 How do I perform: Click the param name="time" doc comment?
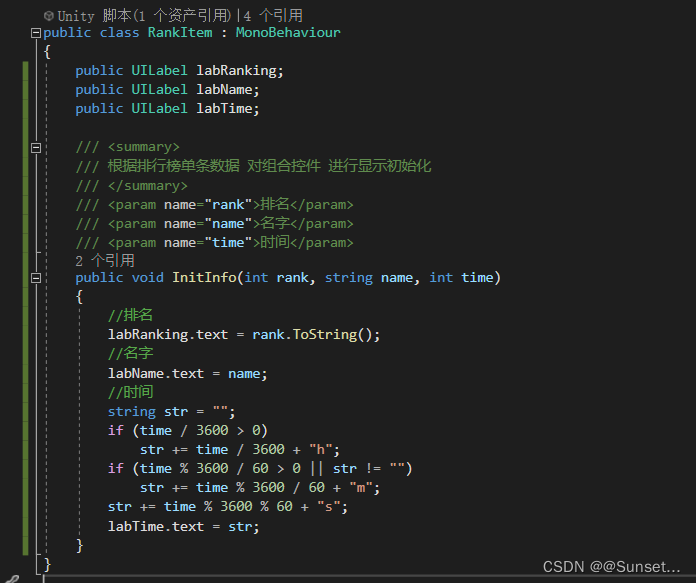pyautogui.click(x=214, y=242)
